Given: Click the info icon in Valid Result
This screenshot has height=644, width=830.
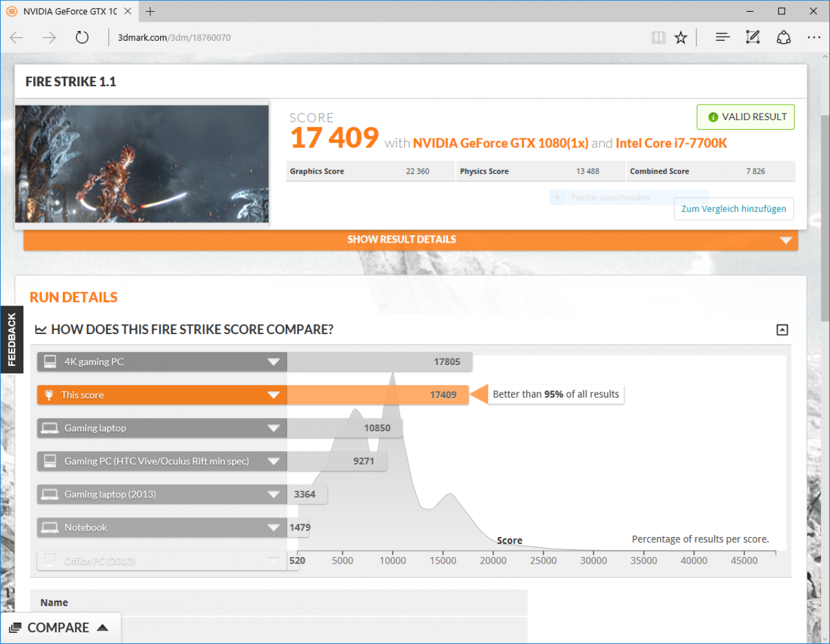Looking at the screenshot, I should tap(713, 117).
